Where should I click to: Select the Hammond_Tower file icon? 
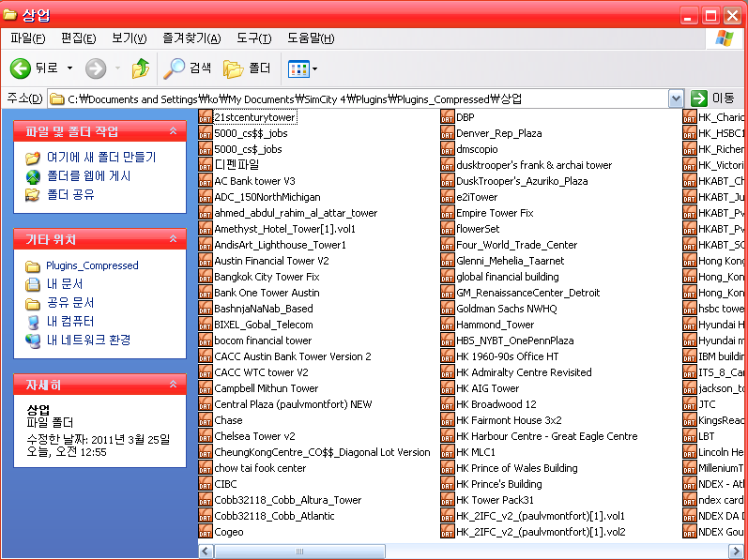coord(448,325)
